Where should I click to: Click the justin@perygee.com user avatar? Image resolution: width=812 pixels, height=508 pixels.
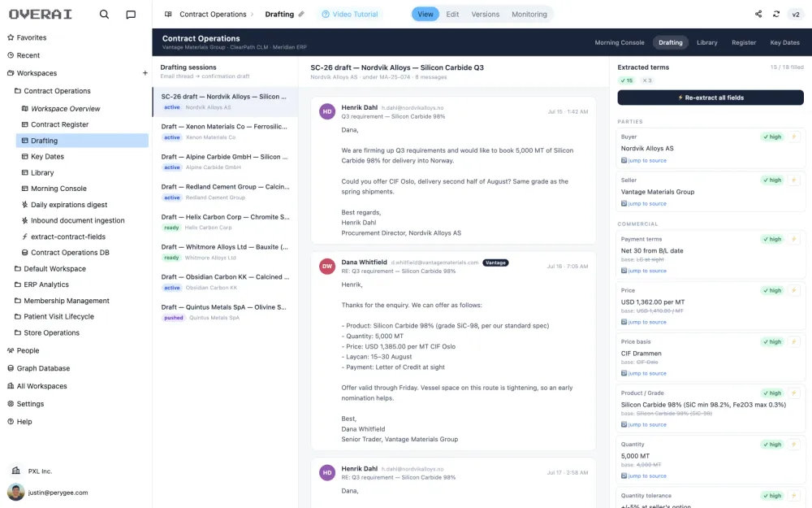coord(16,493)
